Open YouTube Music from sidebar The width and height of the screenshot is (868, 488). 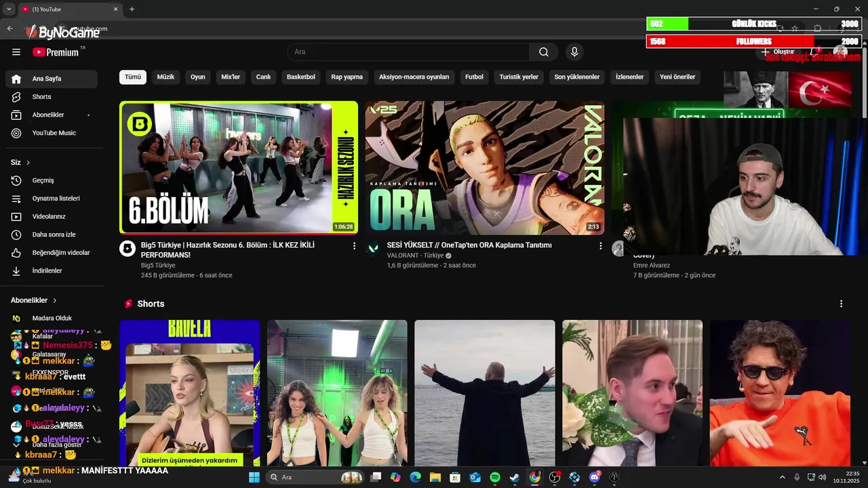click(x=52, y=133)
